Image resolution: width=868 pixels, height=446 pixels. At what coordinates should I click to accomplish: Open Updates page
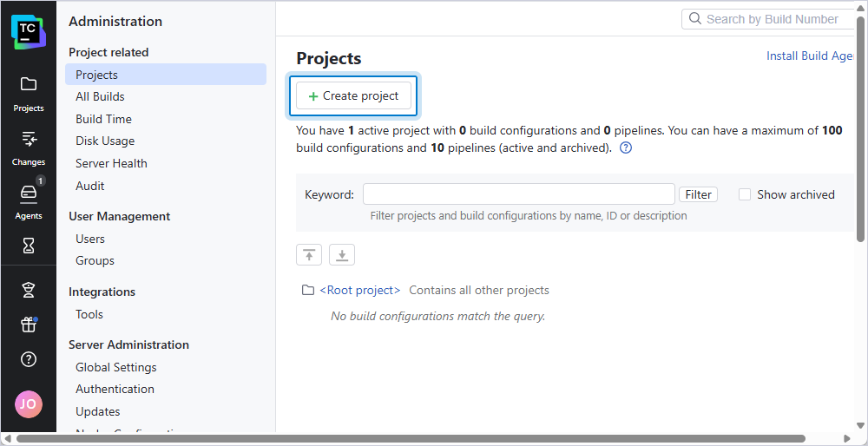pos(98,411)
